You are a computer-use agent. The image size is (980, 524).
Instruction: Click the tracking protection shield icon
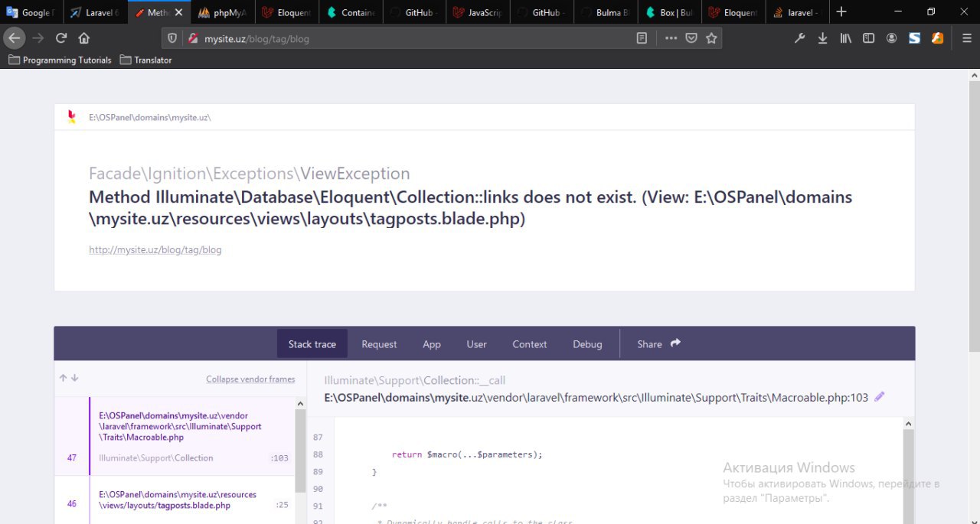point(172,38)
